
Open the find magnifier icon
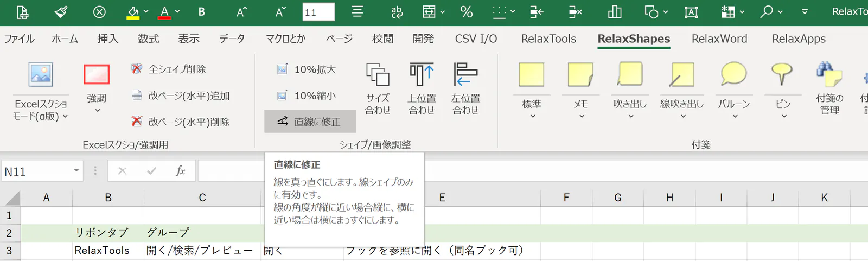767,11
